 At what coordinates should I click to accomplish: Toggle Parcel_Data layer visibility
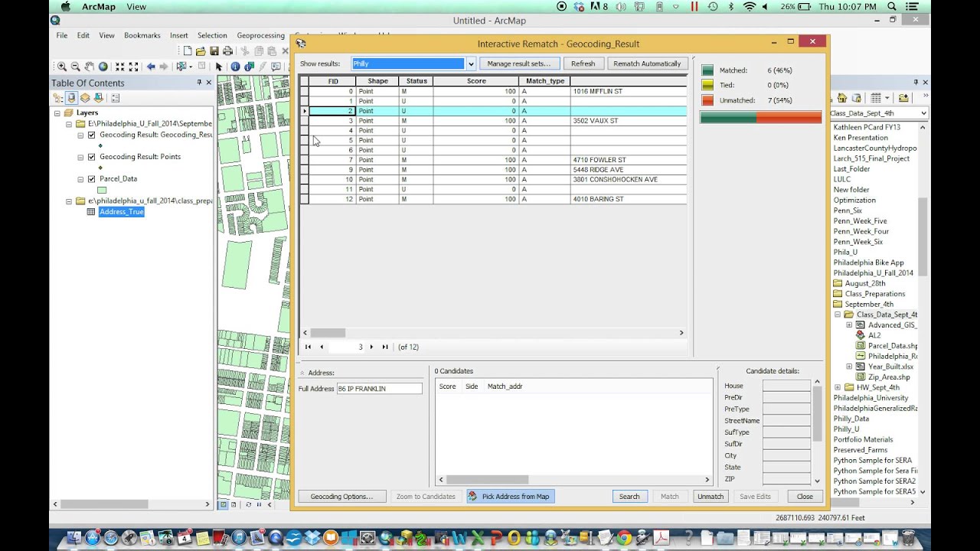click(92, 179)
